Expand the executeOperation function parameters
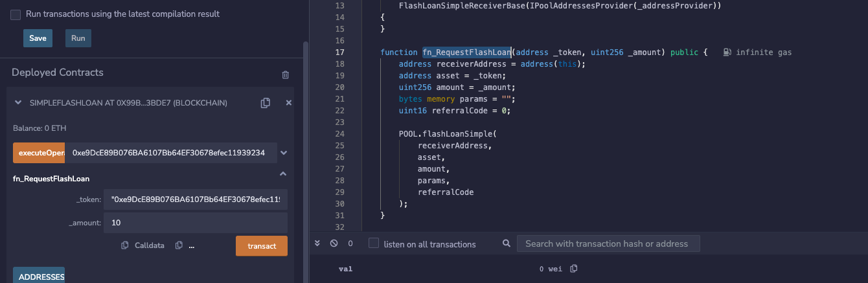The image size is (868, 283). tap(283, 153)
